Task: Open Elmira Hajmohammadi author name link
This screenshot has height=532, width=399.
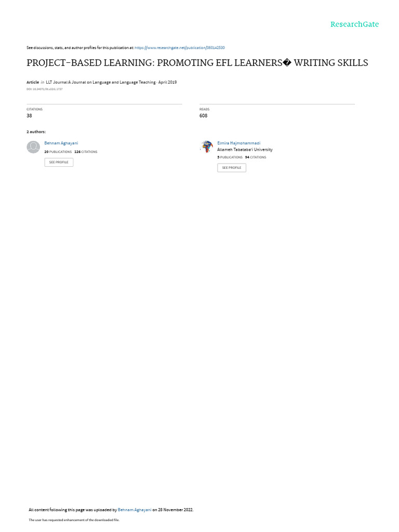Action: pyautogui.click(x=238, y=143)
